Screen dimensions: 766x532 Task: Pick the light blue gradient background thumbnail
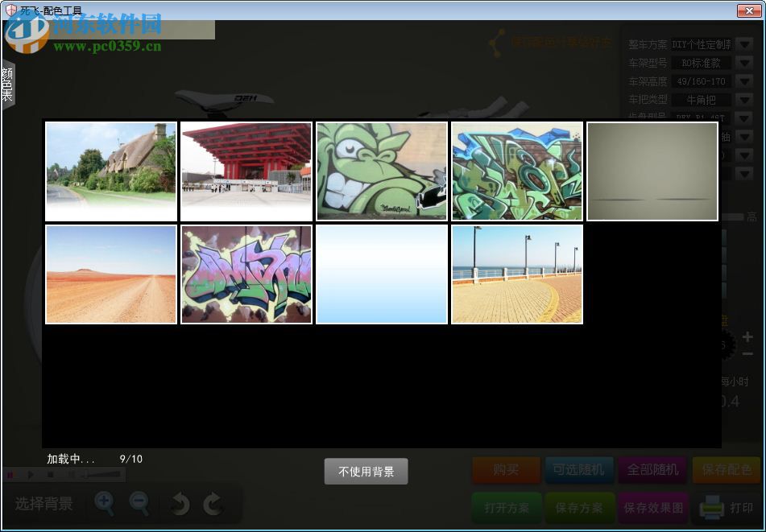(382, 274)
